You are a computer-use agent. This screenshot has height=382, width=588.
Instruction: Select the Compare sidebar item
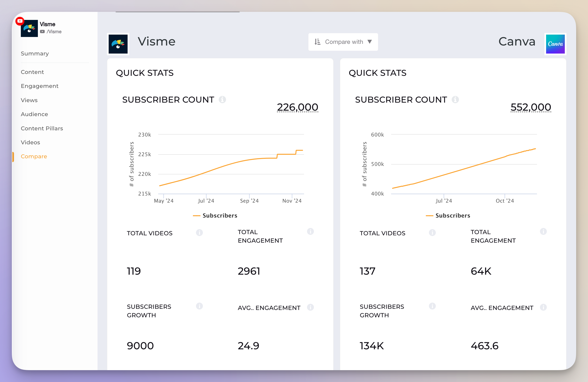(34, 156)
